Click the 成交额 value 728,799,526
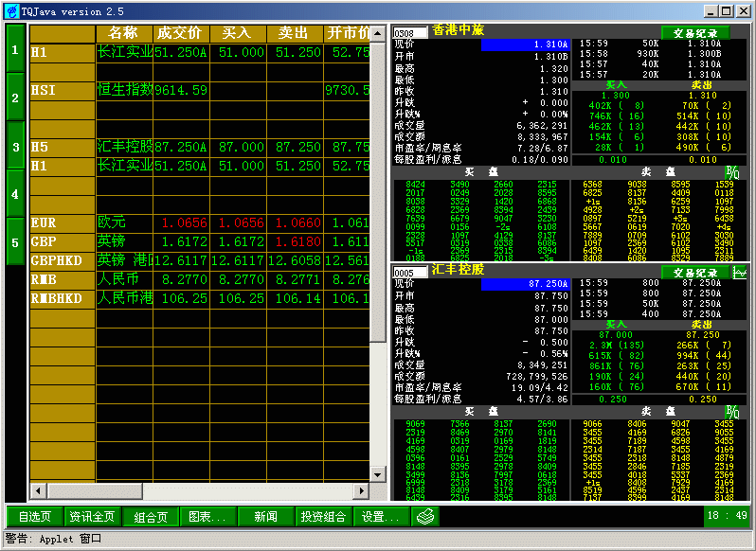Screen dimensions: 756x551 [x=536, y=377]
